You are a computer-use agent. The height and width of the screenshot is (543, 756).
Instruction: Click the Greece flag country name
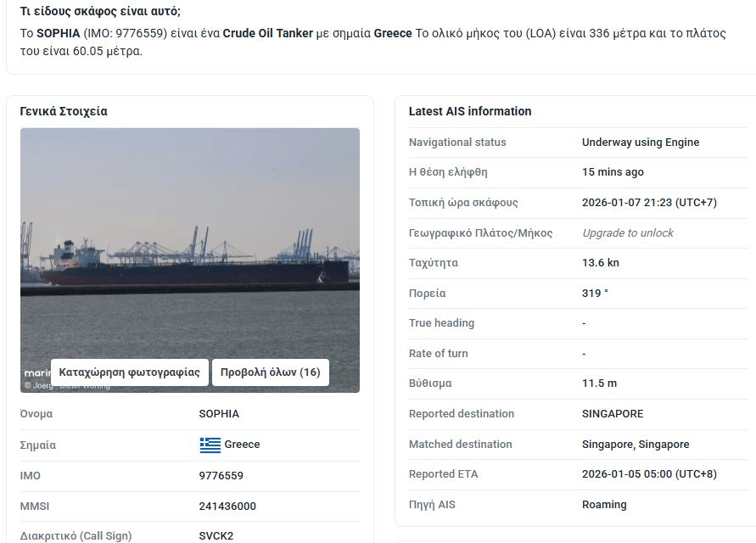pos(243,445)
